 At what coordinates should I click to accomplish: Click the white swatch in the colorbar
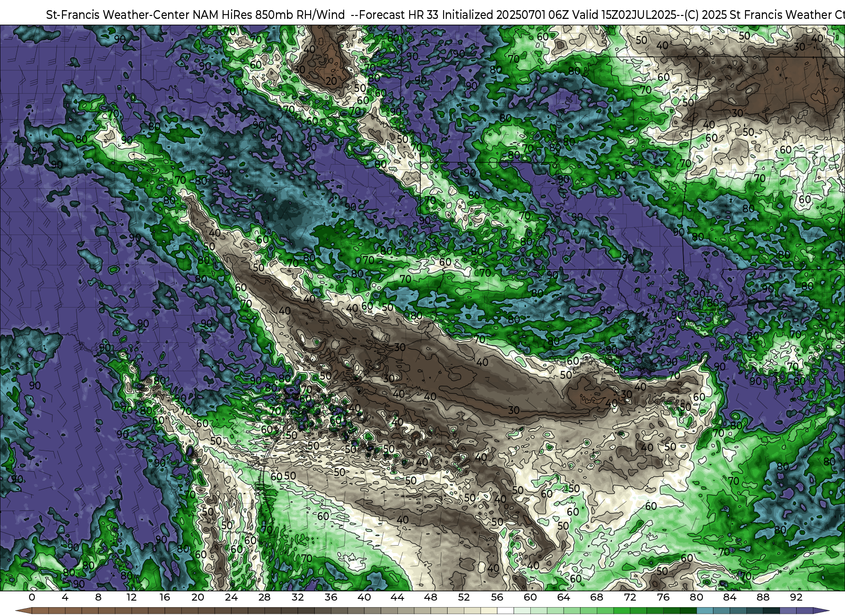point(505,611)
